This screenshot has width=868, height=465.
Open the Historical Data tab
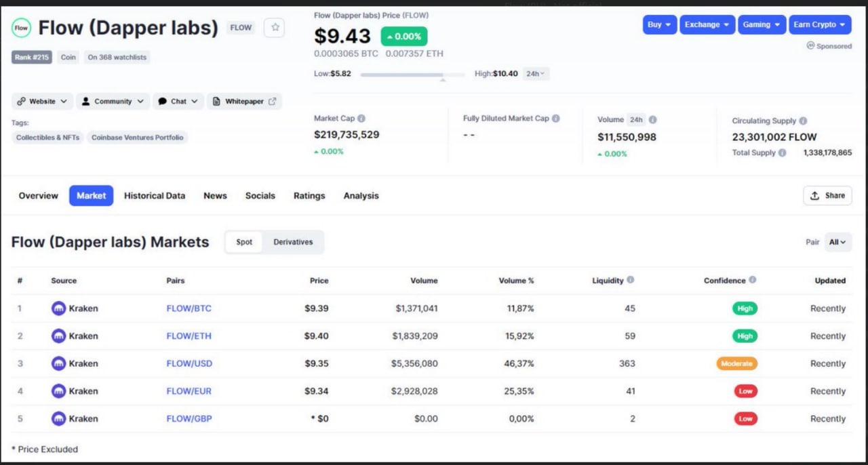point(155,196)
